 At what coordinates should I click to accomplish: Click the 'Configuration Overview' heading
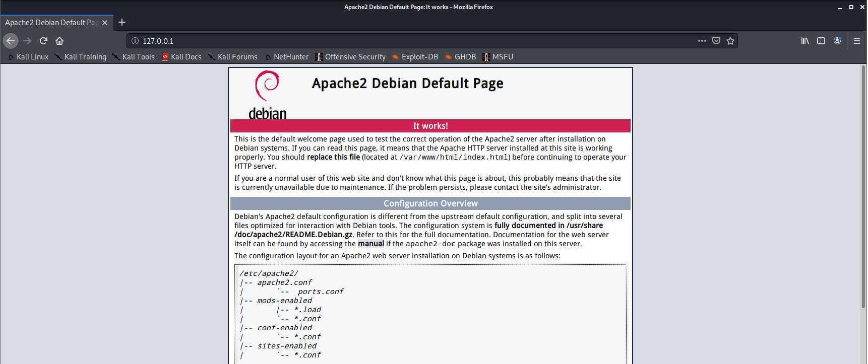(430, 203)
